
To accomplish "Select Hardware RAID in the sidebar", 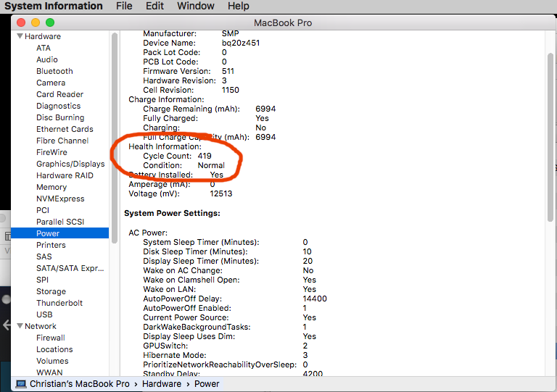I will tap(65, 175).
